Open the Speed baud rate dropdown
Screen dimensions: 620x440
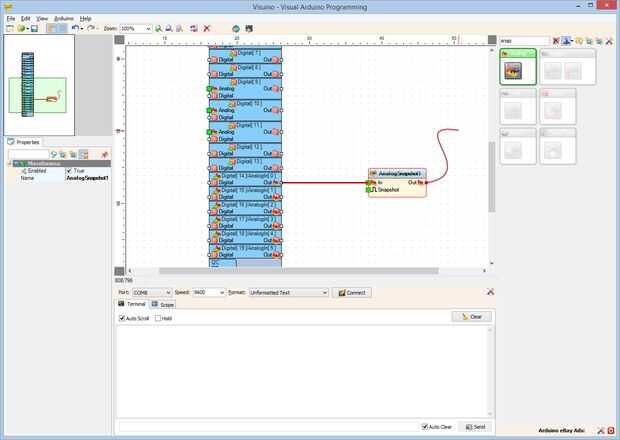pos(222,293)
